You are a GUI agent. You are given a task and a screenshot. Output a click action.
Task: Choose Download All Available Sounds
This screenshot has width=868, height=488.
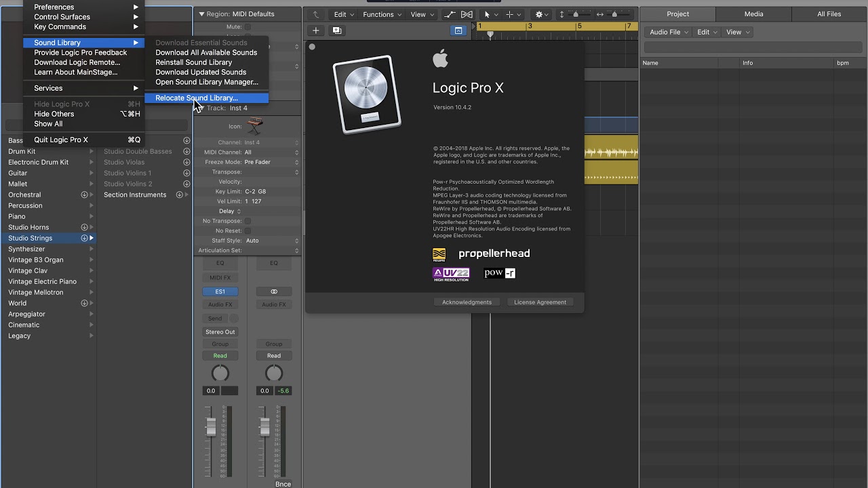207,52
